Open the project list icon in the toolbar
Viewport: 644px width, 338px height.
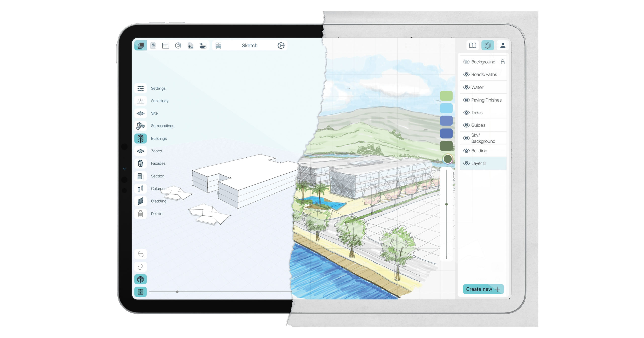[x=166, y=45]
